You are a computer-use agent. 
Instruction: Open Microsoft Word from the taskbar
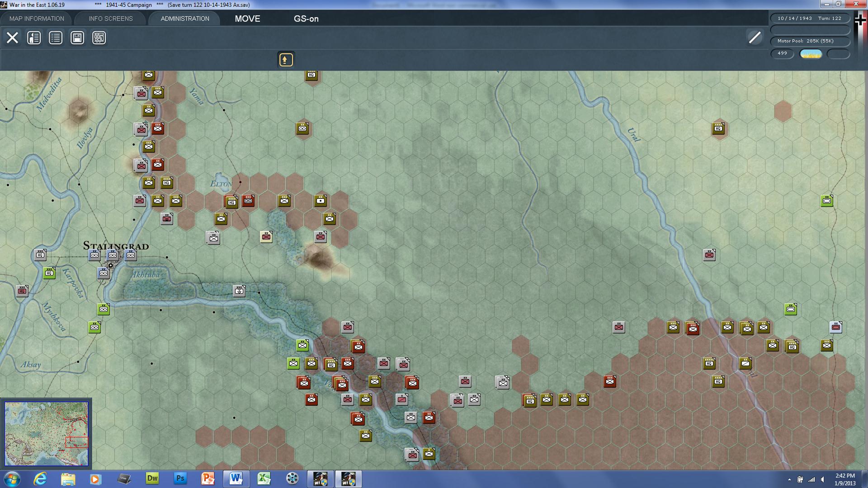(x=236, y=479)
